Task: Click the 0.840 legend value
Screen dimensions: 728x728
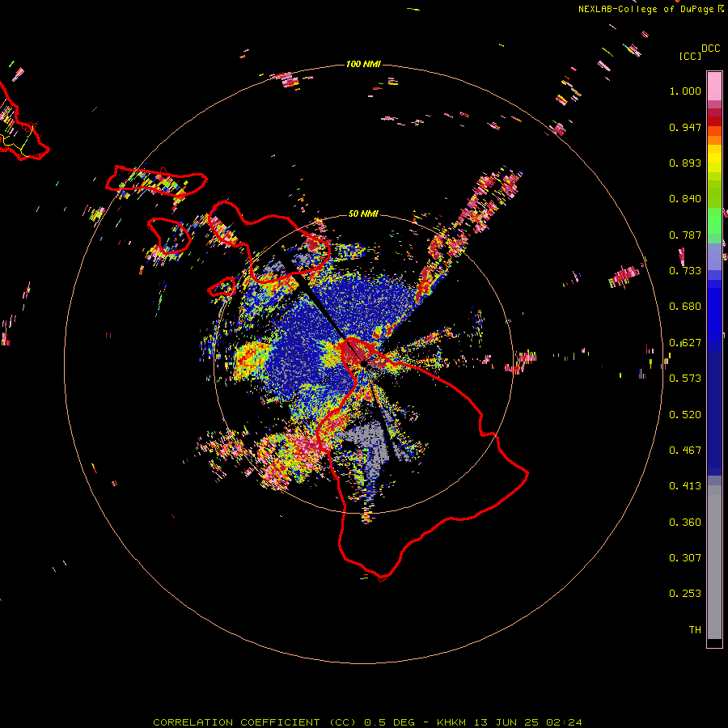Action: tap(685, 199)
